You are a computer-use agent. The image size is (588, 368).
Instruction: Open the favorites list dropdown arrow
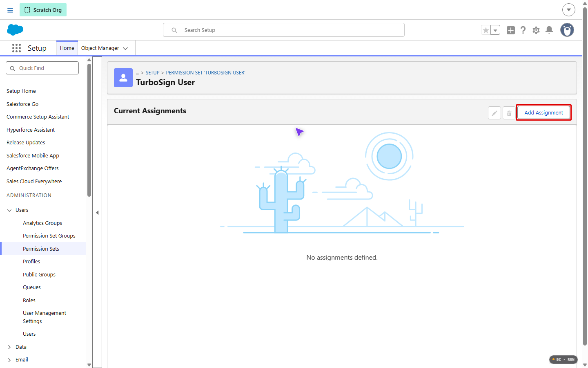point(495,30)
